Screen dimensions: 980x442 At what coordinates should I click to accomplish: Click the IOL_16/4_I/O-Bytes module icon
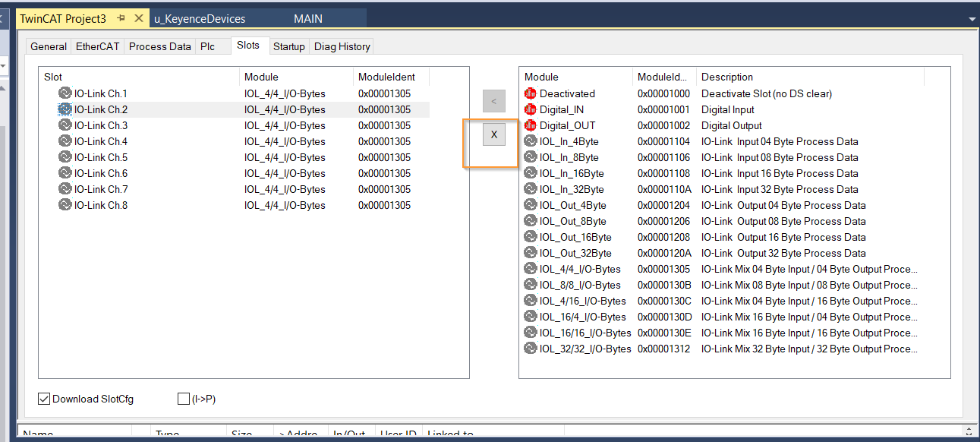530,317
